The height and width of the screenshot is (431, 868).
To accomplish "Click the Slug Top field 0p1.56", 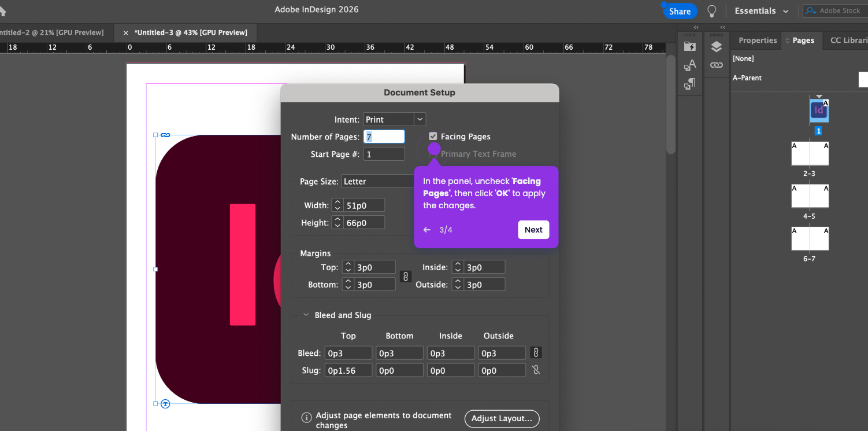I will point(348,370).
